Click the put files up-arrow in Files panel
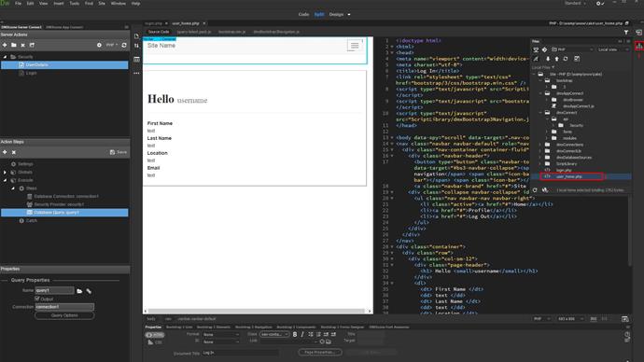Viewport: 644px width, 362px height. pyautogui.click(x=557, y=59)
